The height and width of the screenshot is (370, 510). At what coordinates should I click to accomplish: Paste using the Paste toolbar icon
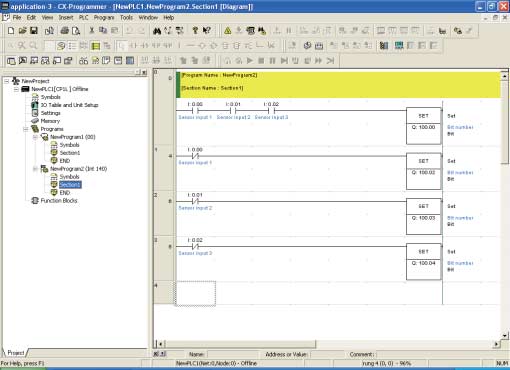tap(114, 31)
